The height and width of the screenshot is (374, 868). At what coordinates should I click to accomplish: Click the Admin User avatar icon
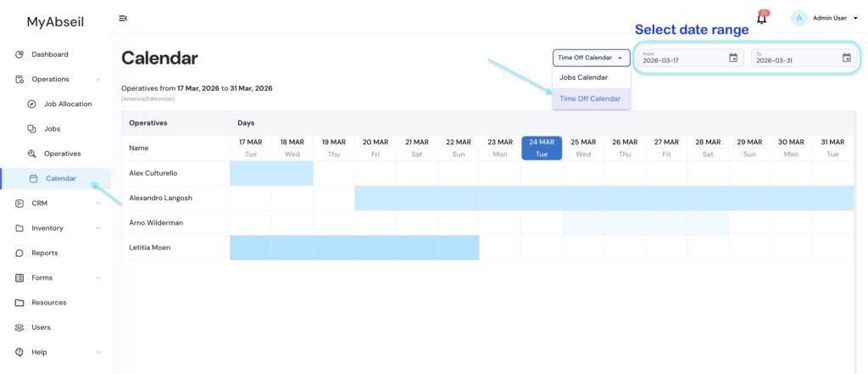[798, 18]
